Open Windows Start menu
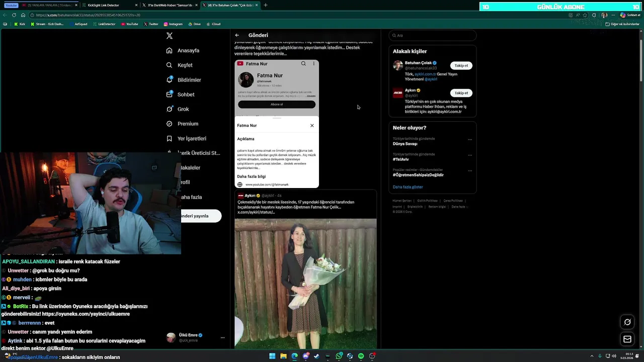The height and width of the screenshot is (362, 644). [x=272, y=356]
